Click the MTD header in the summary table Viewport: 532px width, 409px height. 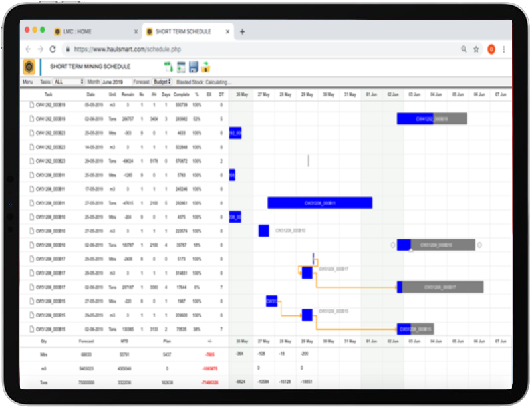124,341
